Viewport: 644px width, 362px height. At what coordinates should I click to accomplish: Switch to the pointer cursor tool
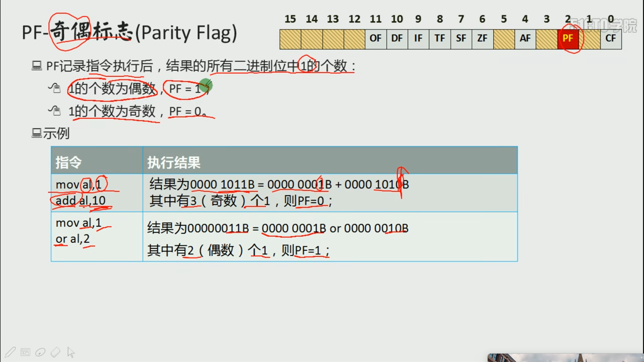70,352
